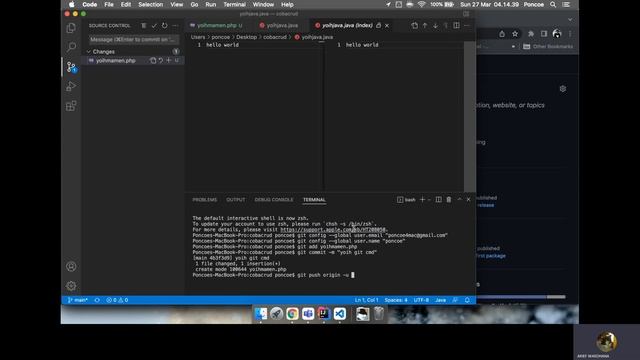
Task: Split the terminal pane
Action: click(438, 199)
